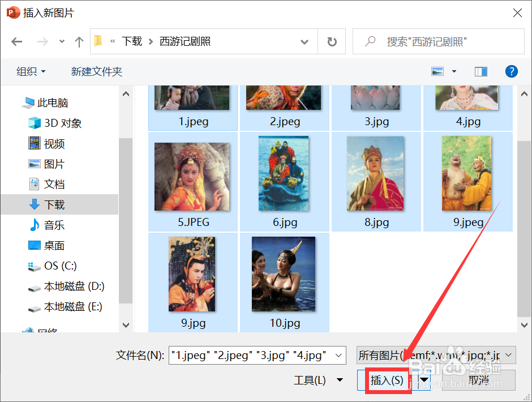Open the 组织 menu
This screenshot has height=402, width=532.
31,71
